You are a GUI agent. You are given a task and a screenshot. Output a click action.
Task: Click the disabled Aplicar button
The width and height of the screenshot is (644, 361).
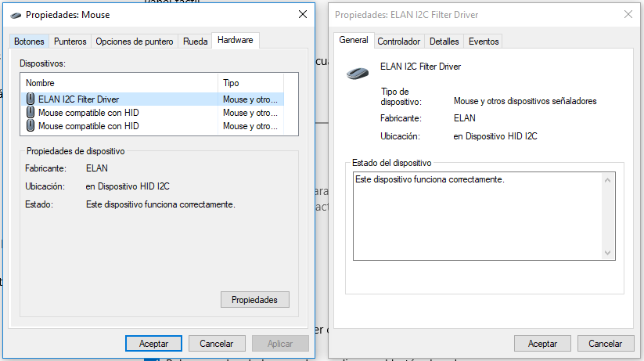pos(280,343)
